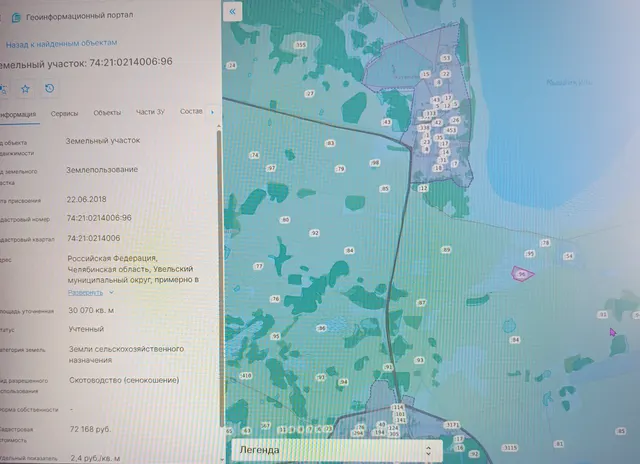This screenshot has width=640, height=464.
Task: Select map parcel label :87
Action: pyautogui.click(x=422, y=303)
